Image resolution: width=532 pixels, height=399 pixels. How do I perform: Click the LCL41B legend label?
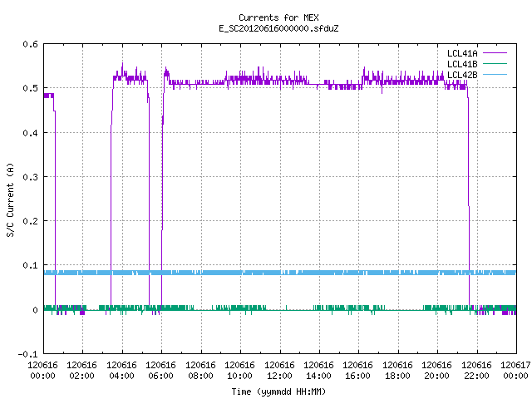462,64
